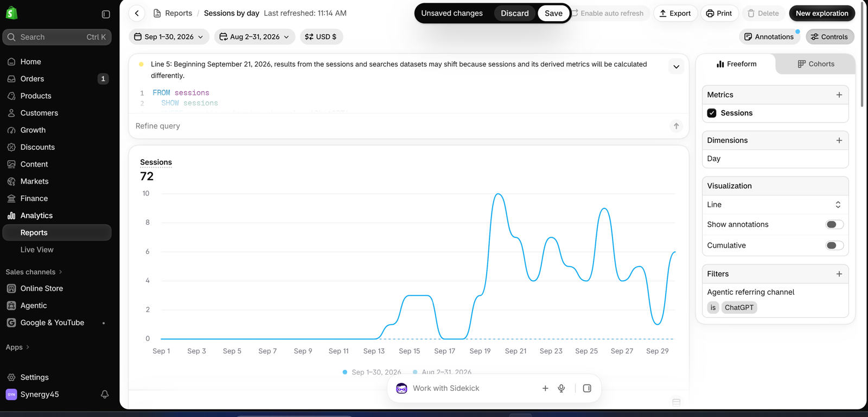Click the Aug 2–31, 2026 legend swatch
868x417 pixels.
(x=415, y=372)
